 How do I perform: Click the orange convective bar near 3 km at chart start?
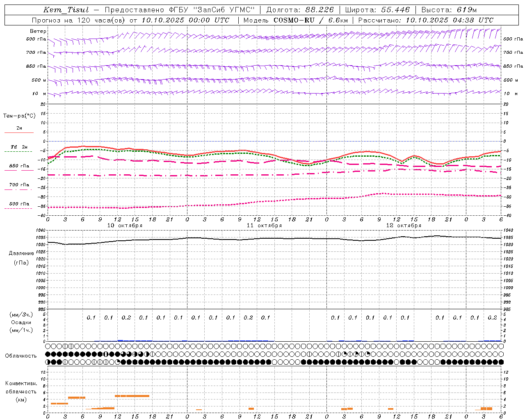59,404
